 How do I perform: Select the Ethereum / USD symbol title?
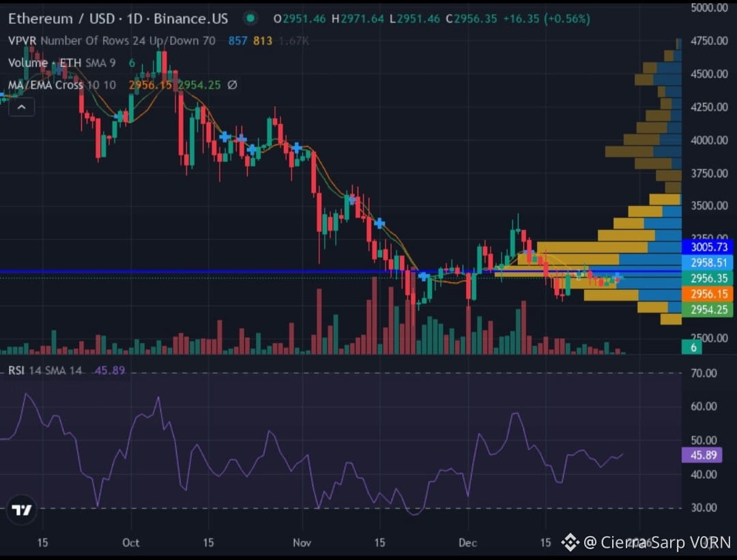tap(118, 19)
